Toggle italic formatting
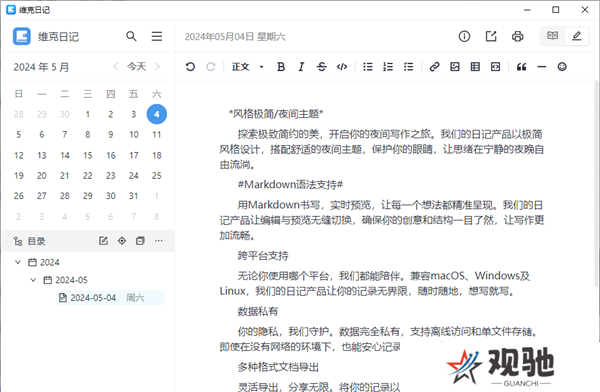 tap(301, 67)
